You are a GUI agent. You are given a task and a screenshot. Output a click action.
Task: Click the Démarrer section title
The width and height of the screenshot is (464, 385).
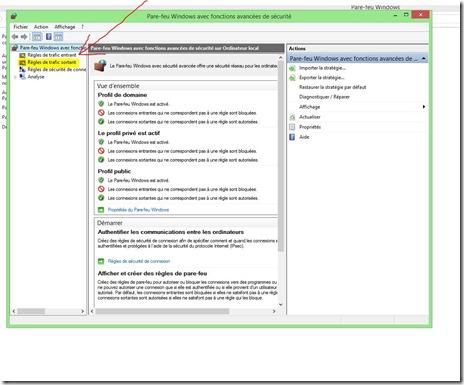[110, 223]
